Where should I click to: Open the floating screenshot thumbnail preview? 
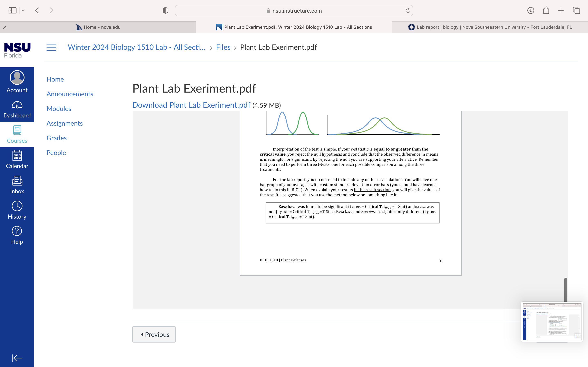click(552, 322)
